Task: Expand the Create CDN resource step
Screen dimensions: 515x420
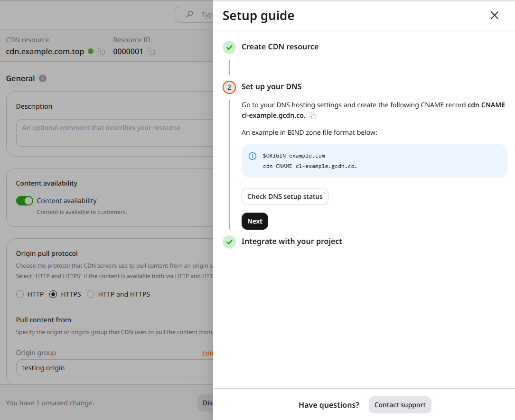Action: coord(280,47)
